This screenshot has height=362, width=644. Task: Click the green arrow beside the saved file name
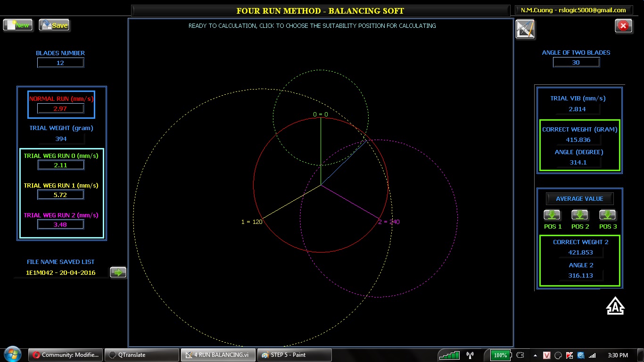point(118,272)
